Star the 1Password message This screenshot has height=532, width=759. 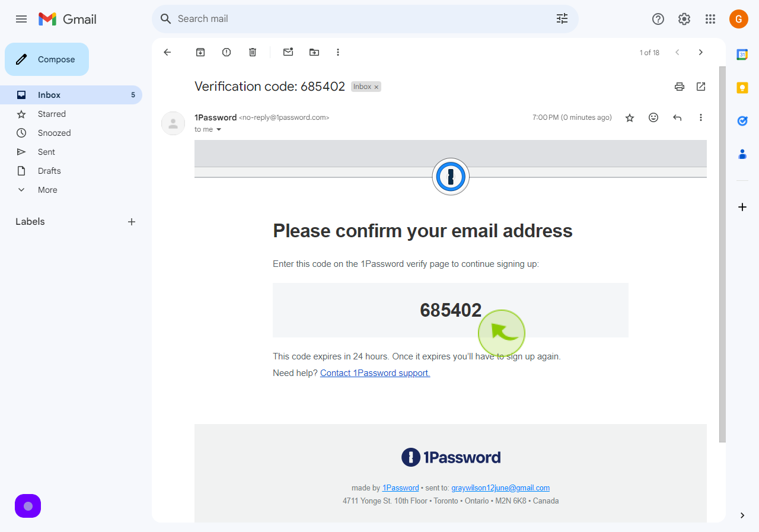tap(630, 117)
